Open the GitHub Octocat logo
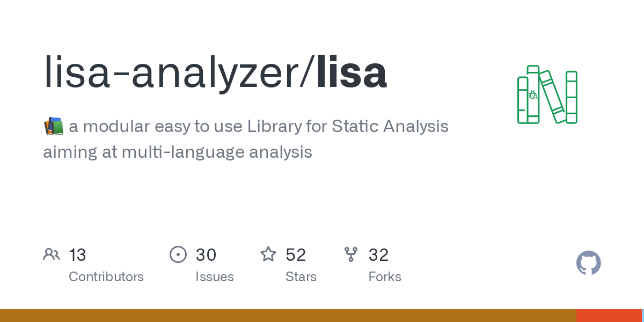Screen dimensions: 644x322 tap(588, 263)
